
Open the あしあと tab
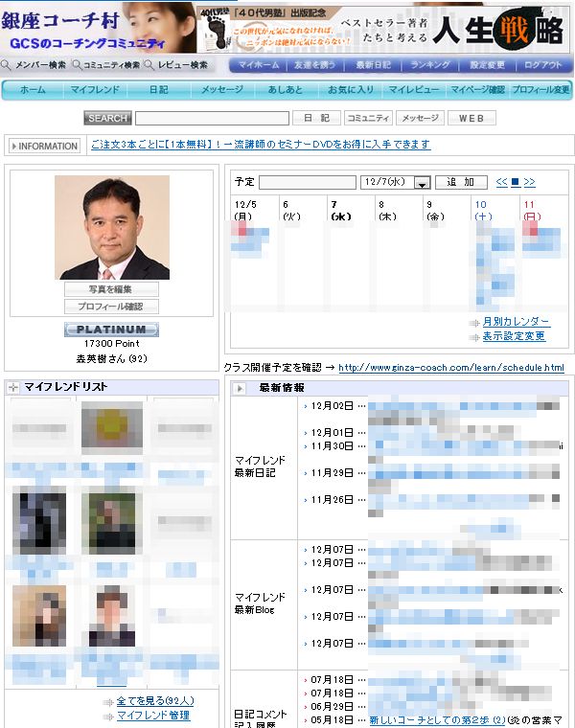pos(286,90)
